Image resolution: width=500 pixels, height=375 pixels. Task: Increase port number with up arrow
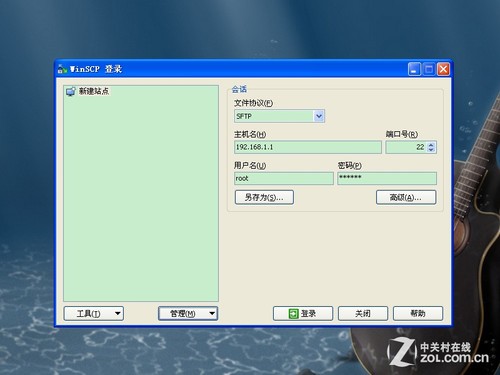[431, 144]
